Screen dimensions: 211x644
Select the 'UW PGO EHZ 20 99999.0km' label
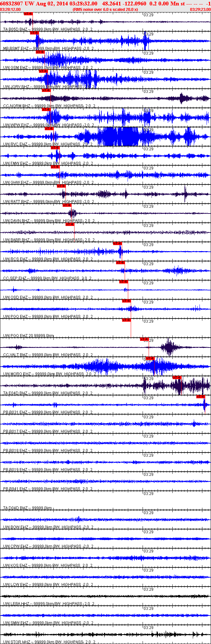[x=28, y=336]
